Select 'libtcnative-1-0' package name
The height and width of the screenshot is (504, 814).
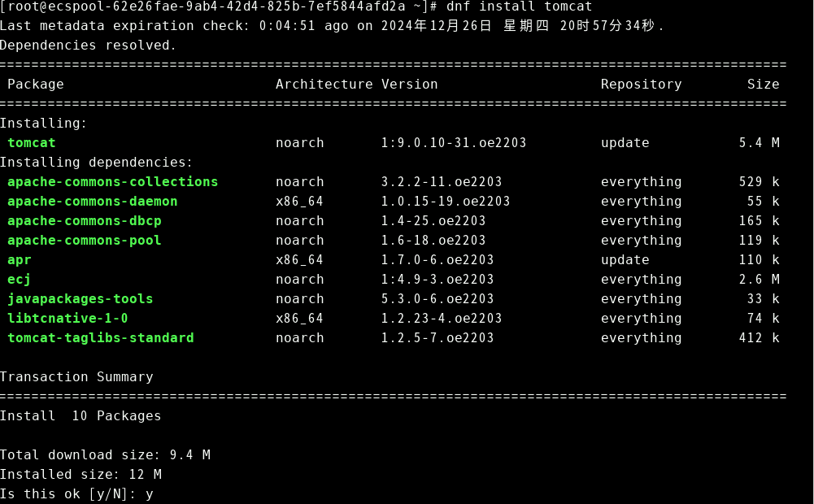click(x=67, y=318)
